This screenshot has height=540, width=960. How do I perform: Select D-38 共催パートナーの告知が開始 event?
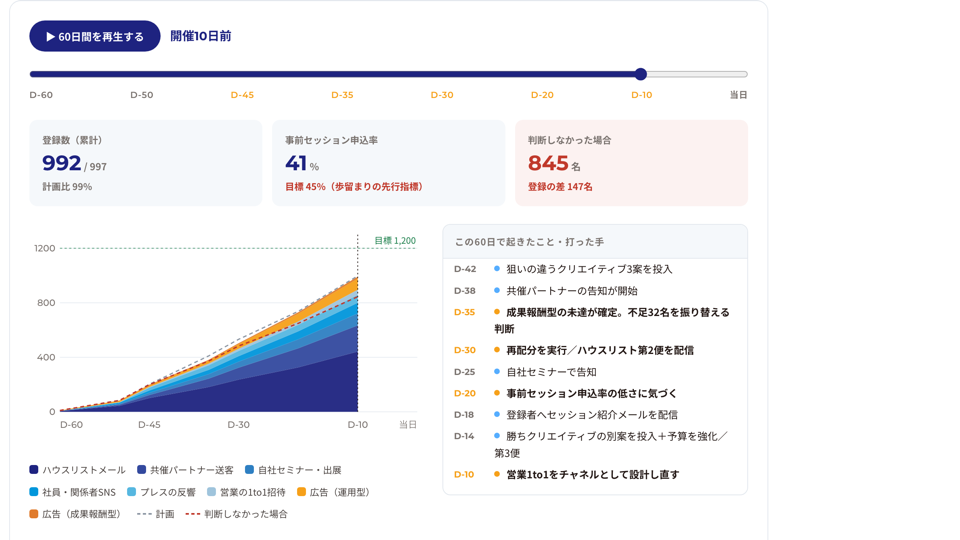594,291
